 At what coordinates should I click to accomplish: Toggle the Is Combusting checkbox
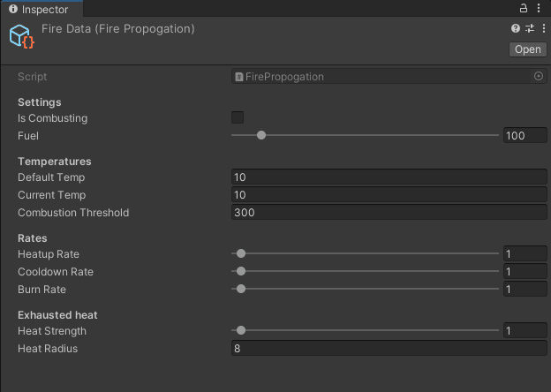(238, 117)
